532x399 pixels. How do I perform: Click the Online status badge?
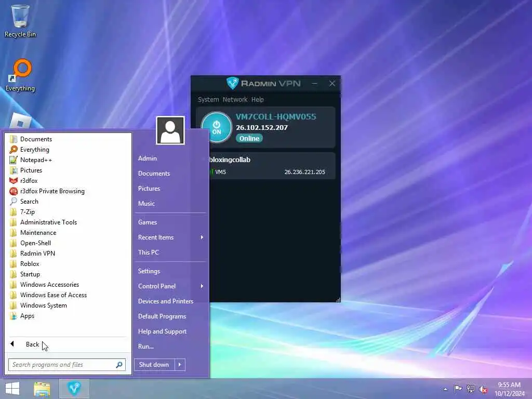(x=249, y=138)
